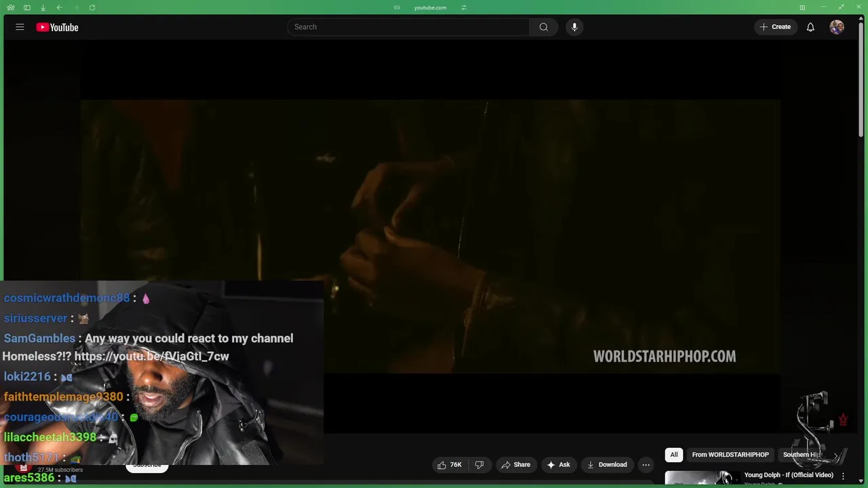
Task: Open the account avatar menu
Action: click(837, 27)
